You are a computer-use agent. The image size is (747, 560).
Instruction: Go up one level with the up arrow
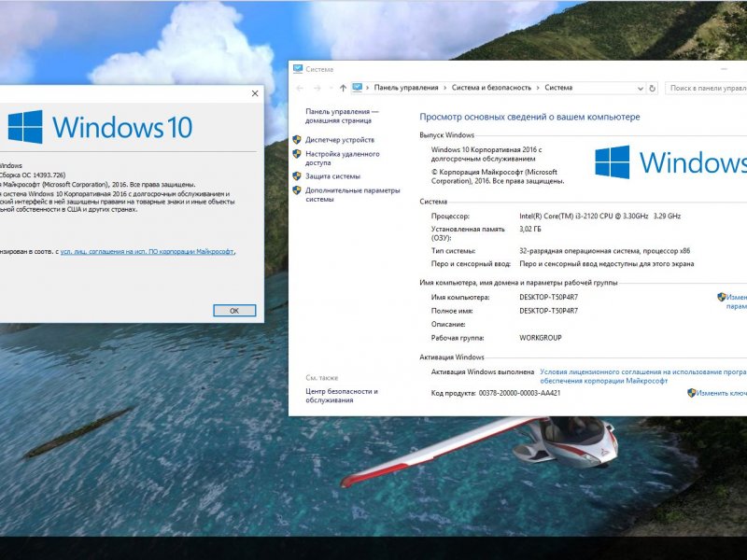[343, 88]
